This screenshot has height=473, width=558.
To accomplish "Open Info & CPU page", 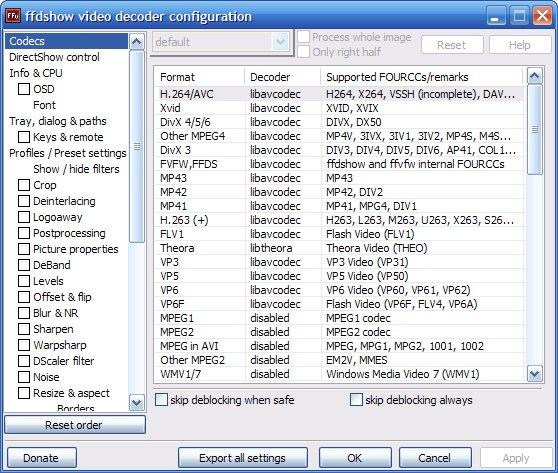I will (x=36, y=73).
